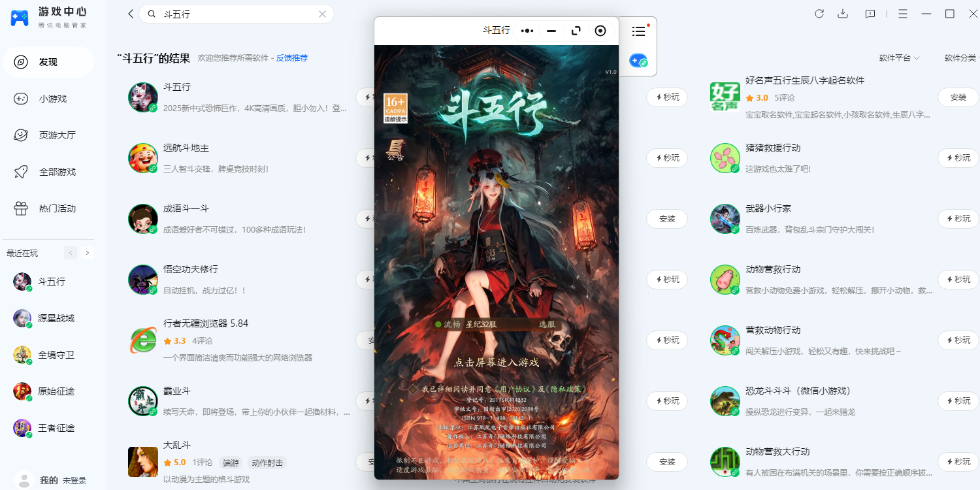Click the blue plus icon beside the game window
Viewport: 980px width, 490px height.
click(x=638, y=61)
